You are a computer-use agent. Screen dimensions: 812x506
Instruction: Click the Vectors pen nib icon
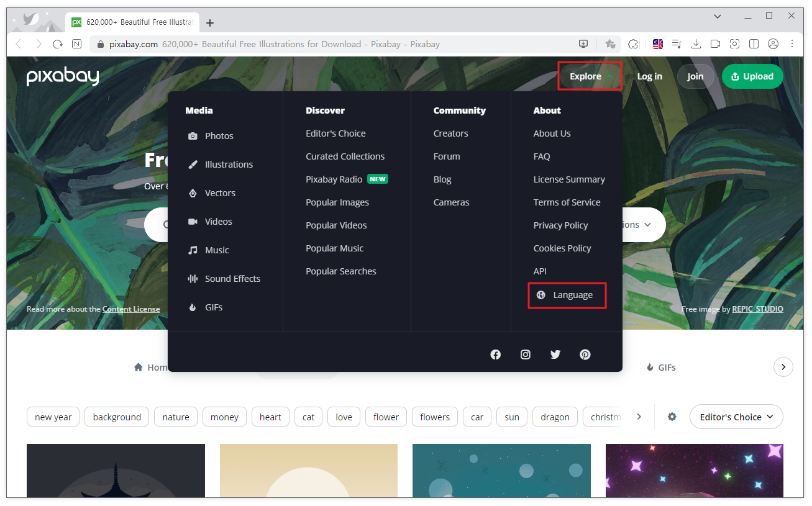pyautogui.click(x=193, y=193)
